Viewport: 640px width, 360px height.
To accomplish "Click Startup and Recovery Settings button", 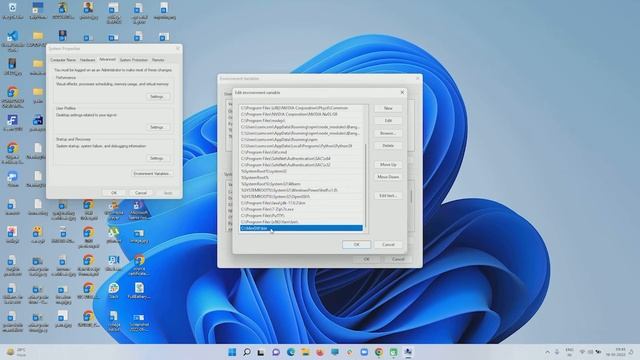I will tap(157, 158).
